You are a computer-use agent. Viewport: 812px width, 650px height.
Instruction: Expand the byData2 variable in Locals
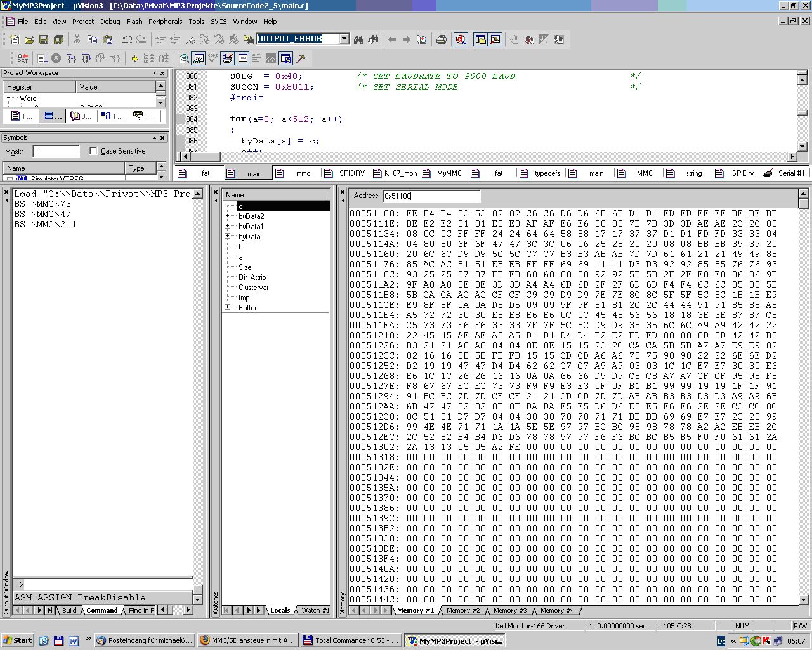[228, 216]
